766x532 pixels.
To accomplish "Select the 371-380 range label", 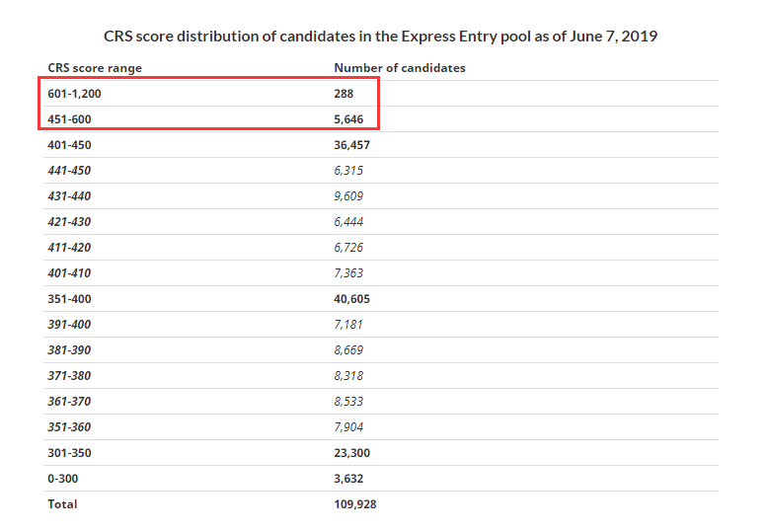I will point(69,376).
